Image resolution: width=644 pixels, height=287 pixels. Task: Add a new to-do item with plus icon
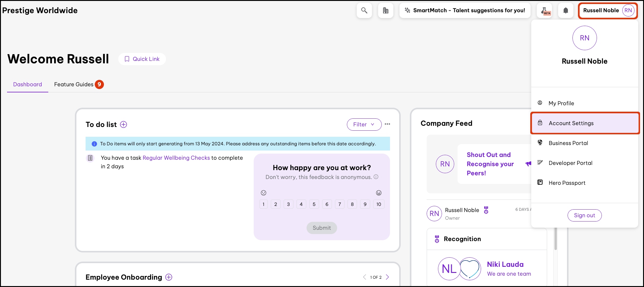pos(123,125)
